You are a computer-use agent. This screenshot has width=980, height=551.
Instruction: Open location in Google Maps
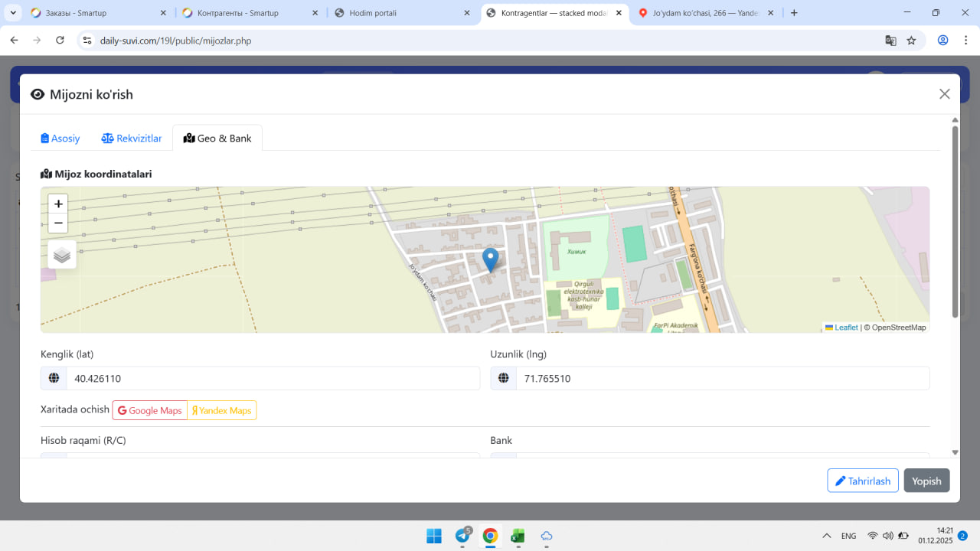(150, 411)
